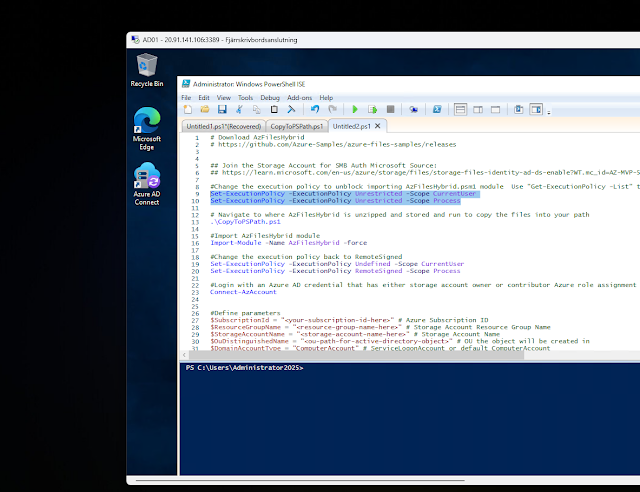Click the '# Download AzFilesHybrid' comment

[x=257, y=137]
